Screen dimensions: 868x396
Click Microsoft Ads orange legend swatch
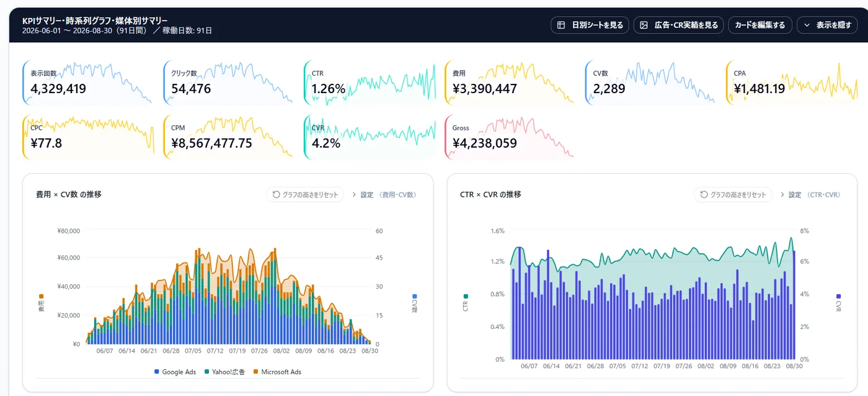click(x=255, y=372)
